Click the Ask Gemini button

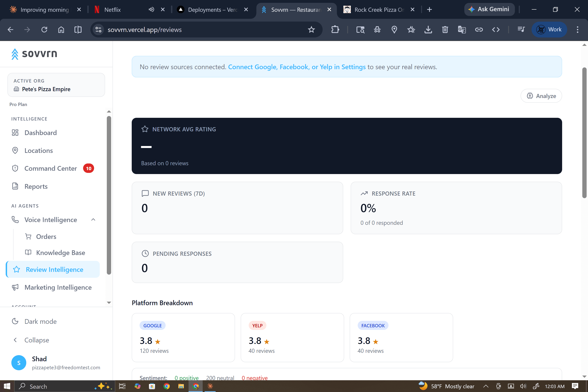pyautogui.click(x=489, y=9)
